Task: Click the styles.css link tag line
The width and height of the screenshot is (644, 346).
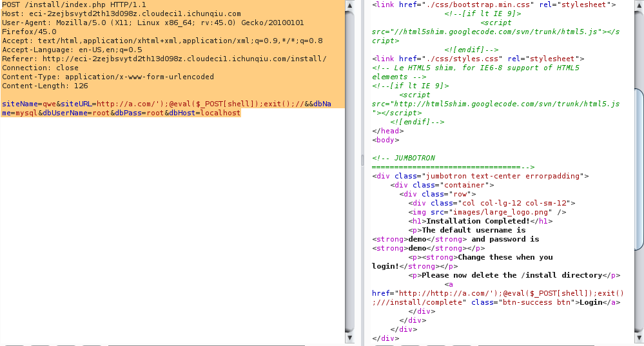Action: point(478,59)
